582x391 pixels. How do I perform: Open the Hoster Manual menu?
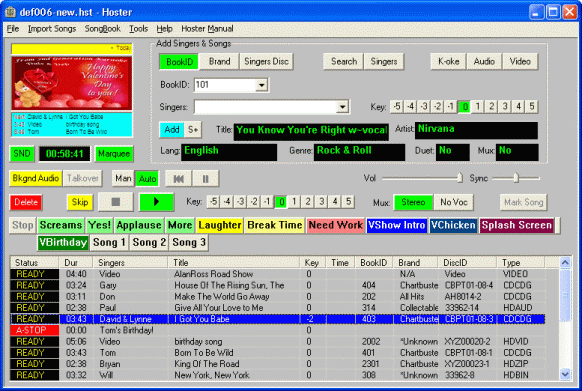click(207, 29)
